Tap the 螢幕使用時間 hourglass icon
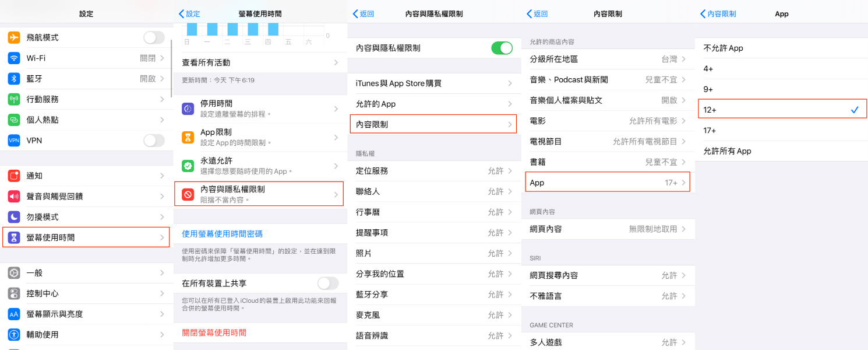The height and width of the screenshot is (350, 868). click(x=14, y=237)
